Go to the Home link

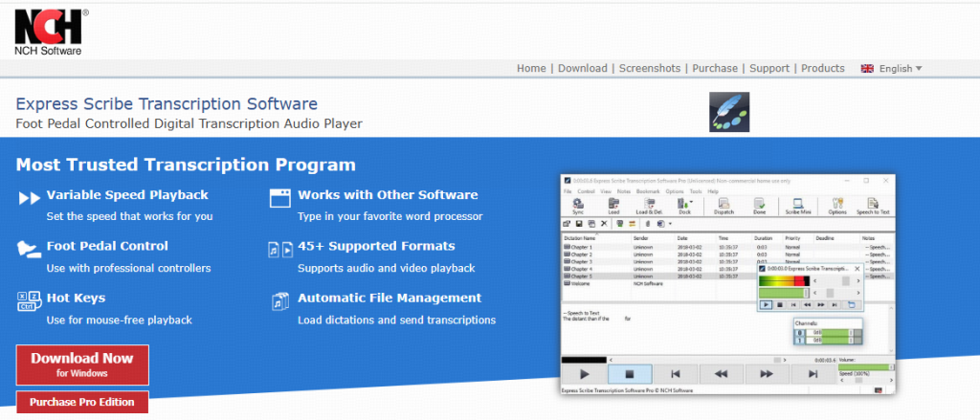tap(531, 69)
